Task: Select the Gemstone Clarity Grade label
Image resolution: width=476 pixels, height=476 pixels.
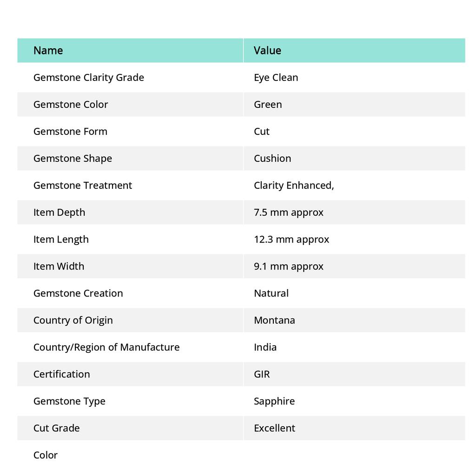Action: point(89,78)
